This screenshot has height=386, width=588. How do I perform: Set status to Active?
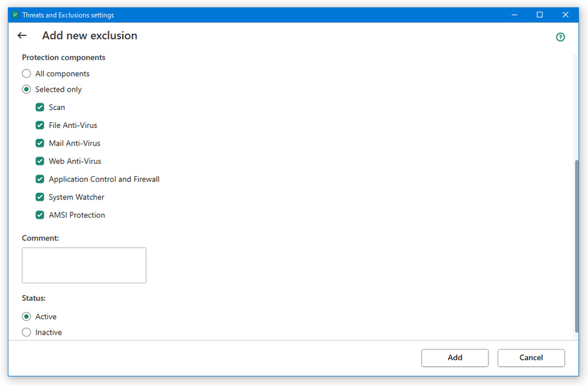pyautogui.click(x=26, y=316)
